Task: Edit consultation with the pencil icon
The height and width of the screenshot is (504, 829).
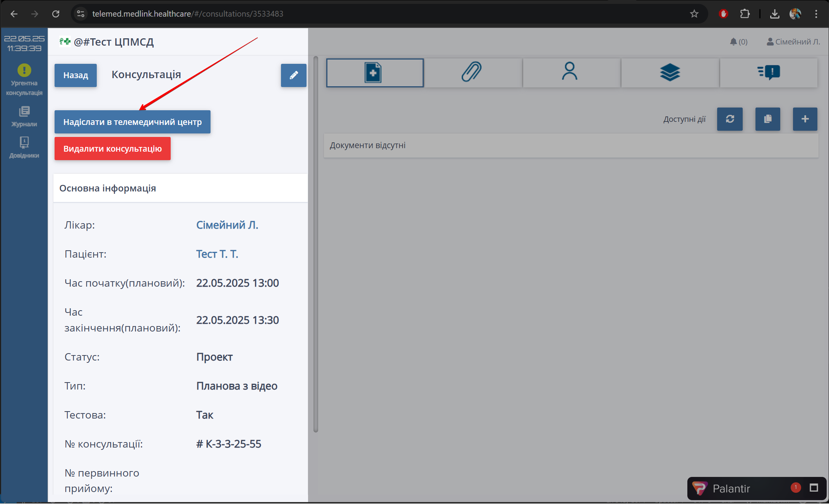Action: click(x=293, y=75)
